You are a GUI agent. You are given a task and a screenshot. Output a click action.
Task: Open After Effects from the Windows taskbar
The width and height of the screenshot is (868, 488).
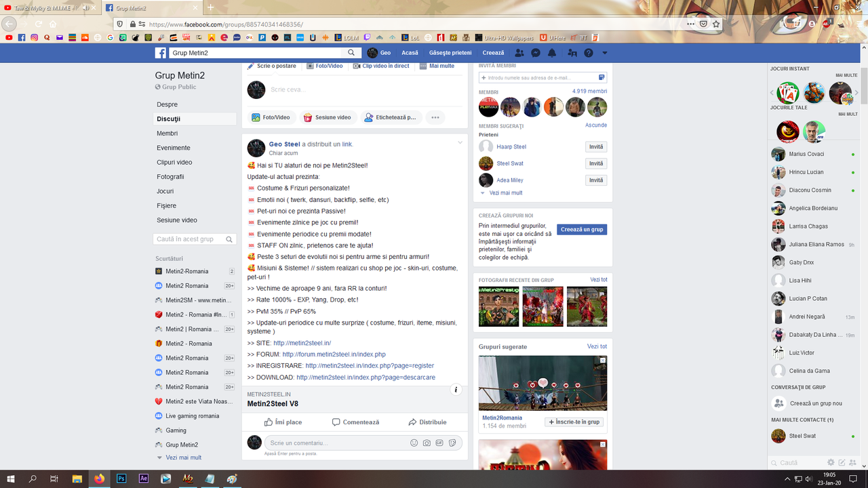(x=144, y=479)
